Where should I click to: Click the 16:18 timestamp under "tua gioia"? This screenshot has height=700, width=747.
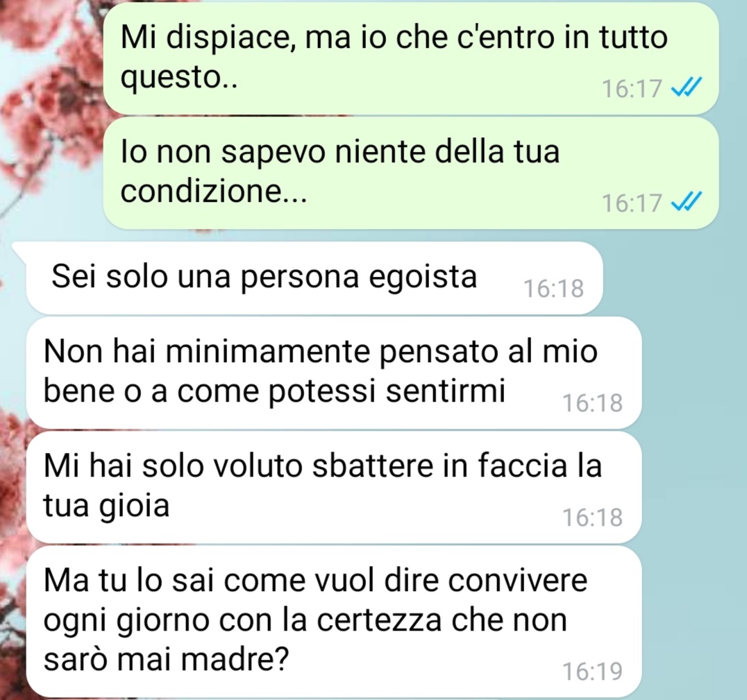tap(593, 518)
